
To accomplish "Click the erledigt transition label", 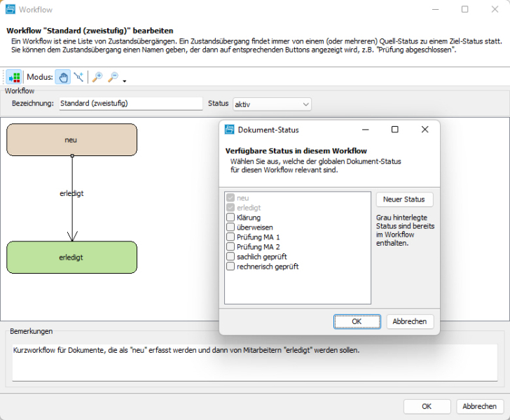I will tap(71, 193).
